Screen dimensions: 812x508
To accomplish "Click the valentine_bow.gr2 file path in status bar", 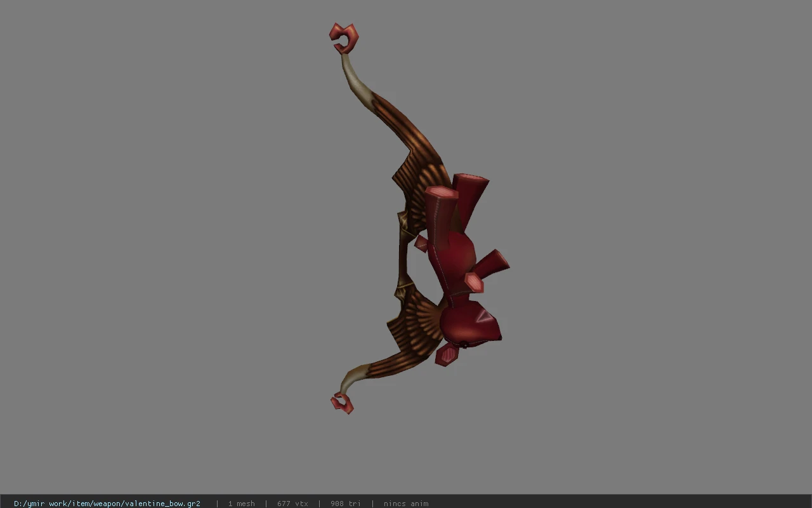I will click(107, 504).
